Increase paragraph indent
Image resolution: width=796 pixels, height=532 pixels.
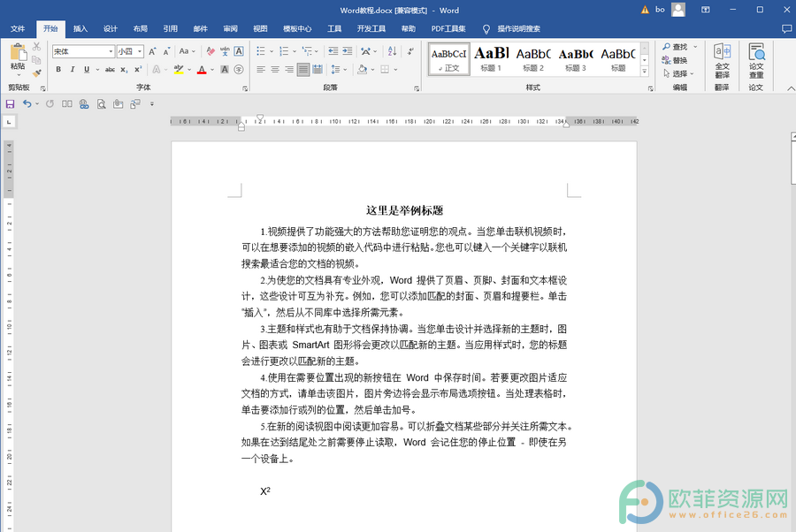point(348,51)
